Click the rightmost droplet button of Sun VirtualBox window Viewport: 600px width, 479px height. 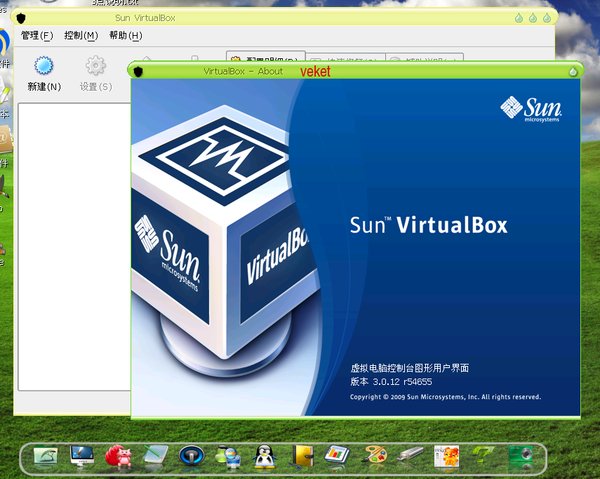coord(547,18)
